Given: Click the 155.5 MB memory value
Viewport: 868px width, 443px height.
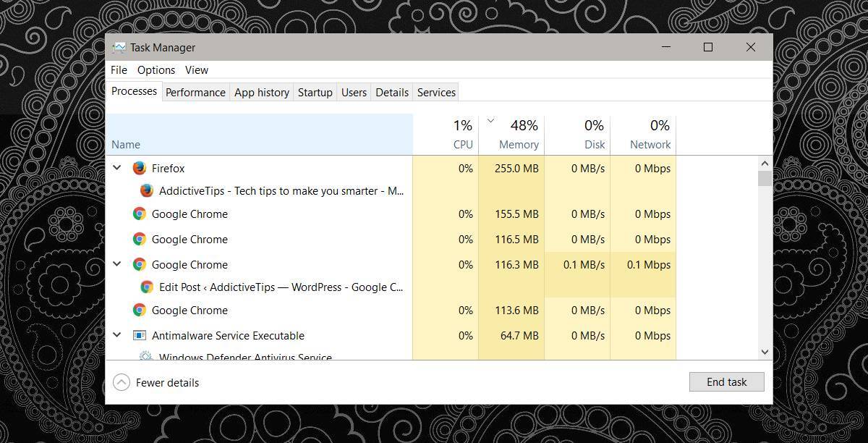Looking at the screenshot, I should (516, 214).
